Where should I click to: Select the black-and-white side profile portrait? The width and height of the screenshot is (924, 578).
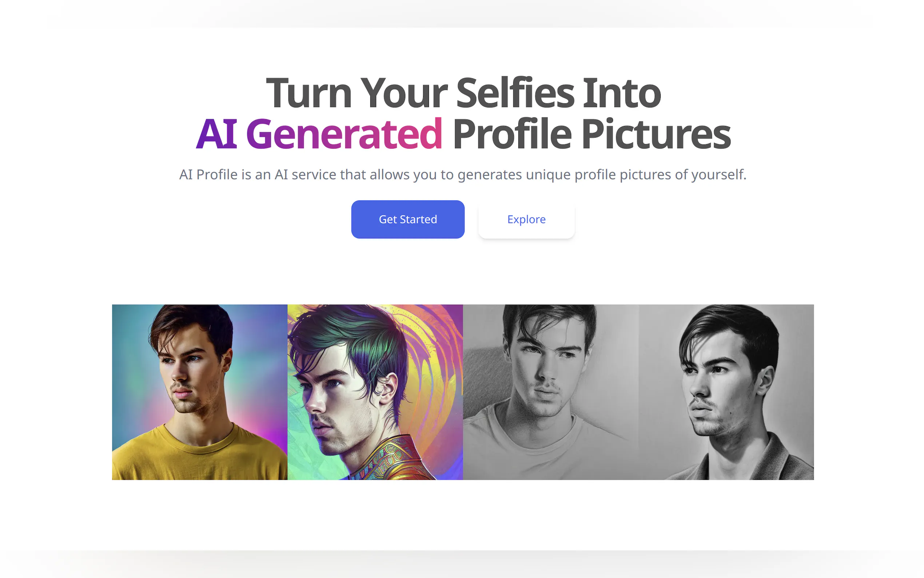click(726, 392)
